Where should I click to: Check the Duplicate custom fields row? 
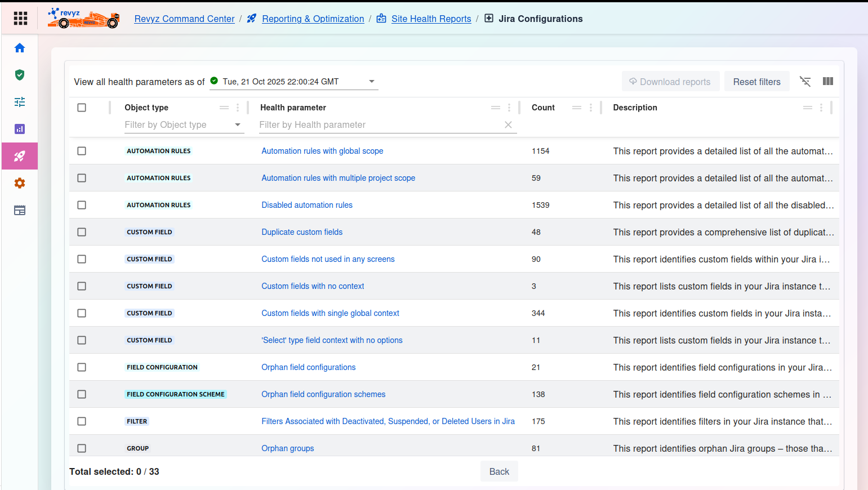point(82,232)
